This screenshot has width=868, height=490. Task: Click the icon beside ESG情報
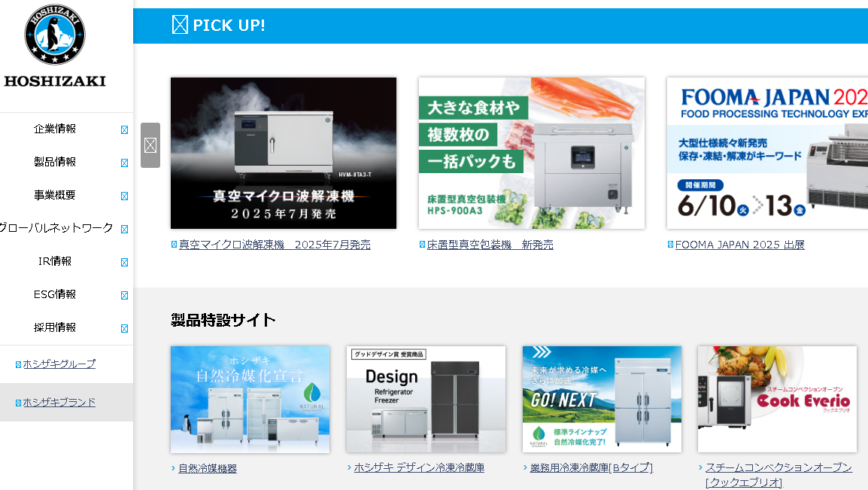coord(125,296)
